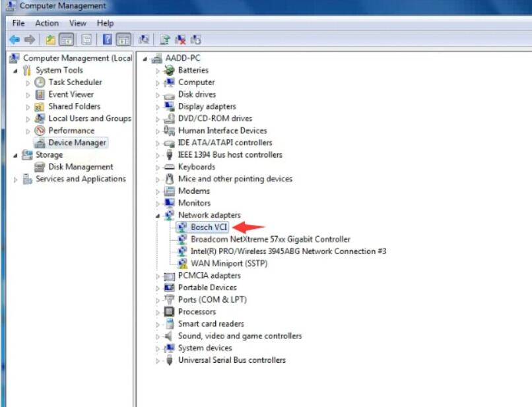This screenshot has height=407, width=532.
Task: Expand Services and Applications node
Action: click(x=15, y=179)
